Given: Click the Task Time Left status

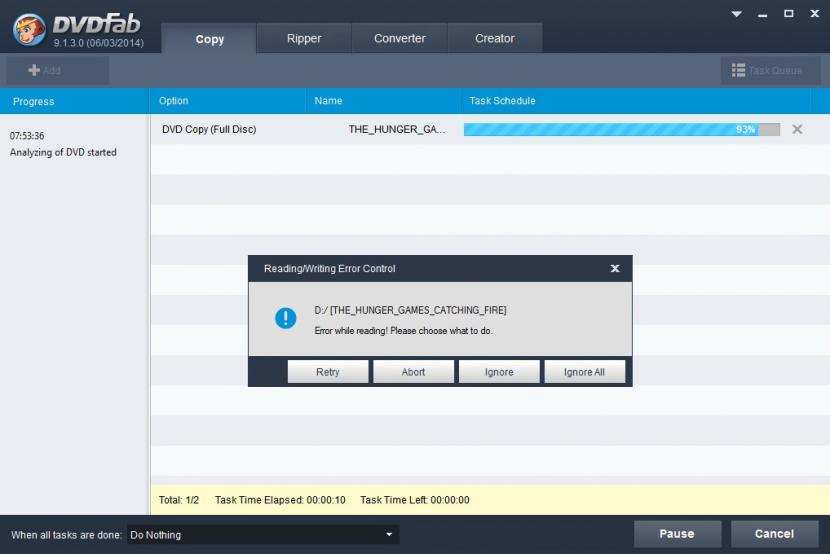Looking at the screenshot, I should tap(414, 500).
